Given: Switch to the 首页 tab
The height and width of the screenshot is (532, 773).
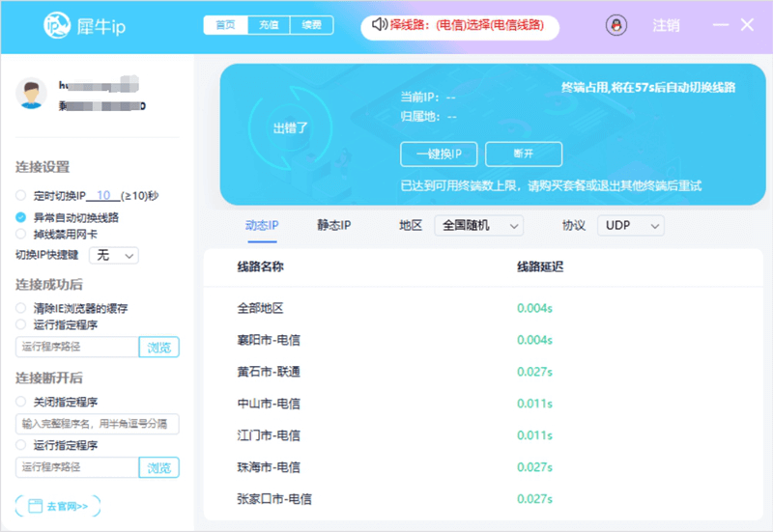Looking at the screenshot, I should pos(225,25).
